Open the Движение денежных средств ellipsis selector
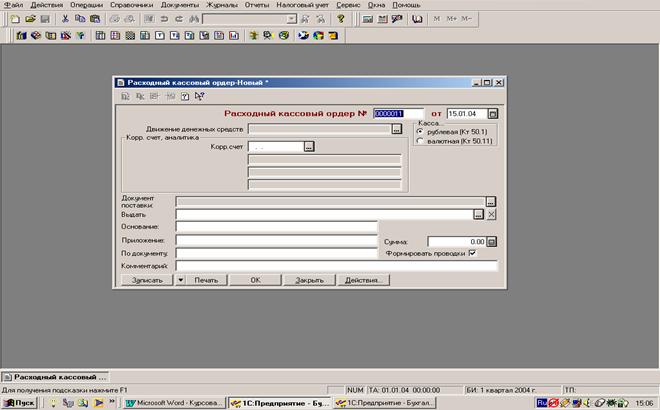 point(397,129)
